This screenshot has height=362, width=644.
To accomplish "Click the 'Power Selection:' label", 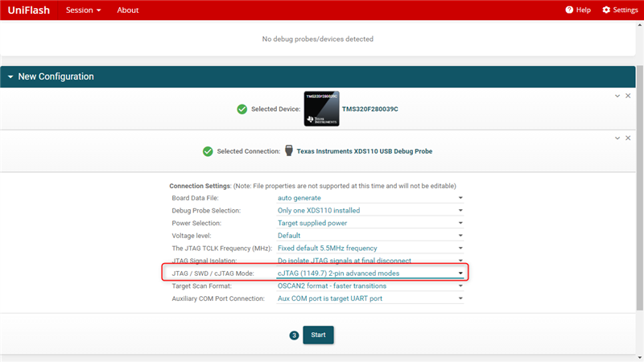I will 196,224.
